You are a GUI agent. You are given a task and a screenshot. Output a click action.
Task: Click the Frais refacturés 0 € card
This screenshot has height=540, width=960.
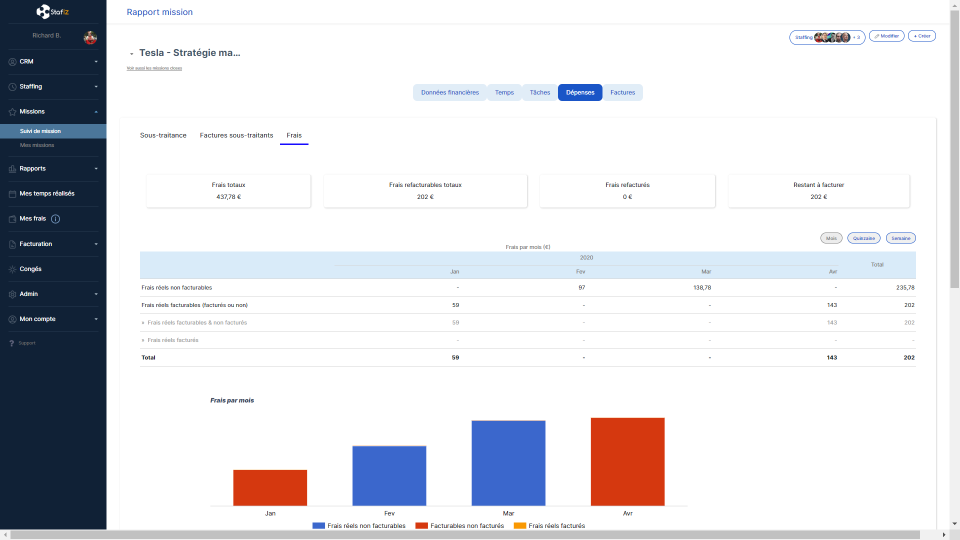coord(628,191)
